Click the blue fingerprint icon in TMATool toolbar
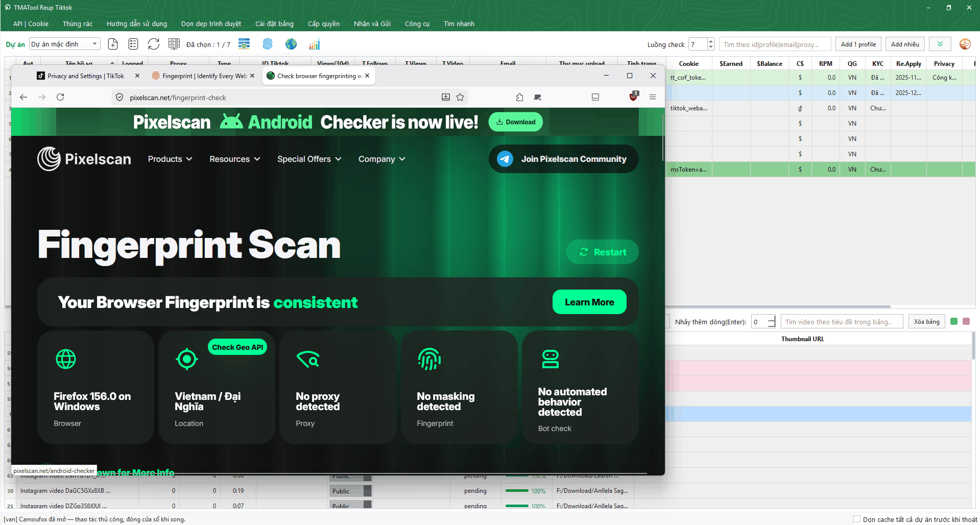 [x=268, y=44]
